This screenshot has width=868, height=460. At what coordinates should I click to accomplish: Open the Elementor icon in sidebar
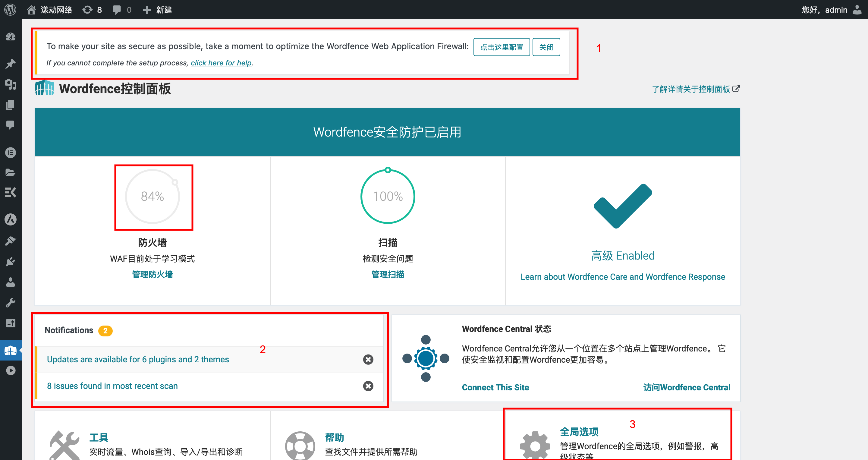(x=11, y=153)
